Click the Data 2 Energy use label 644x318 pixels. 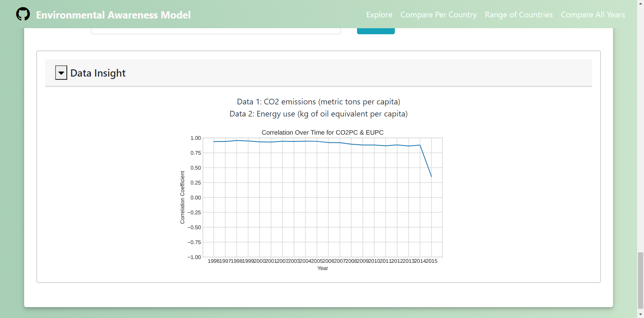point(318,114)
